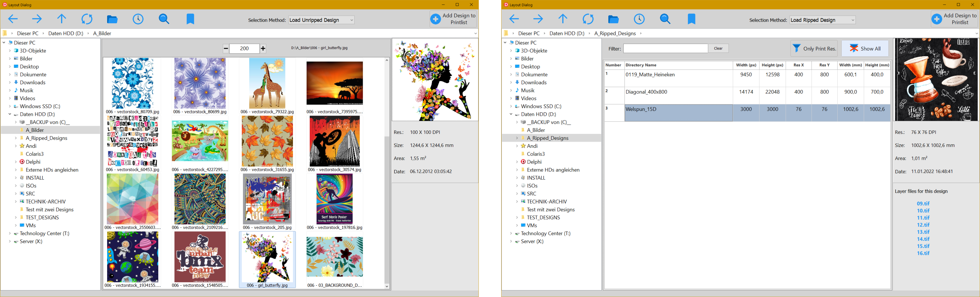Refresh folder view in right window
Viewport: 980px width, 297px height.
coord(588,19)
